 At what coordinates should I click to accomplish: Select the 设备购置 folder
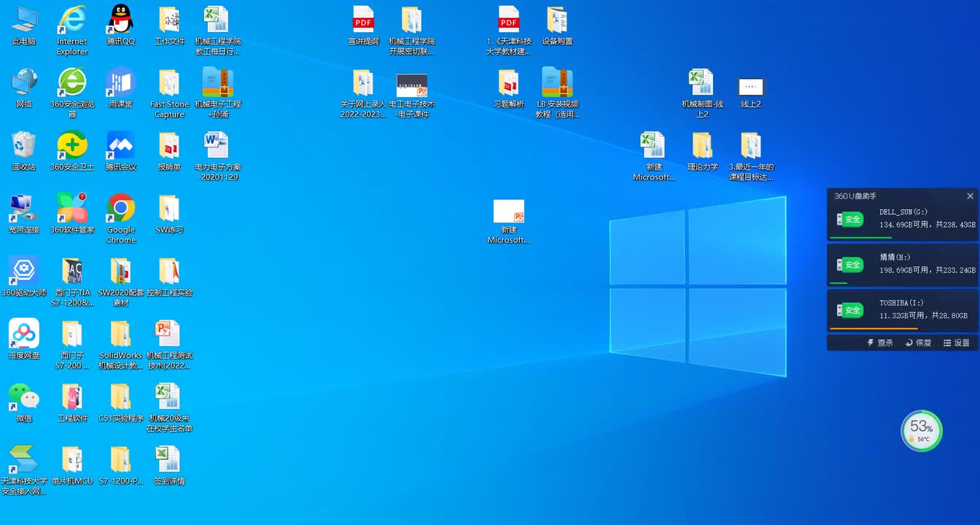click(557, 26)
